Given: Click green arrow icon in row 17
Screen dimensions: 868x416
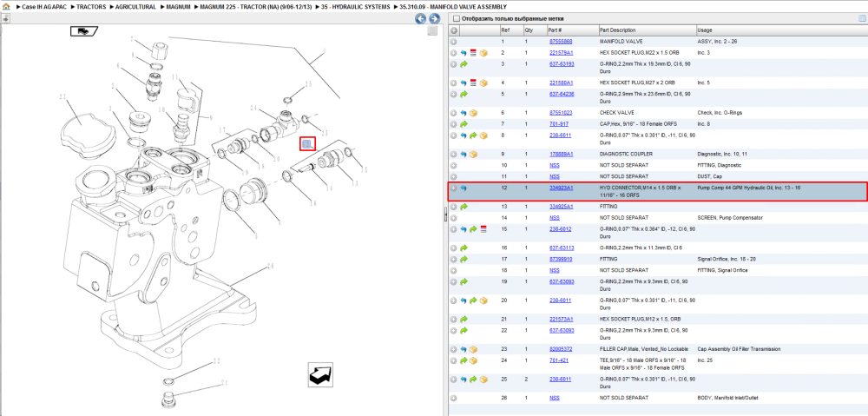Looking at the screenshot, I should tap(464, 259).
